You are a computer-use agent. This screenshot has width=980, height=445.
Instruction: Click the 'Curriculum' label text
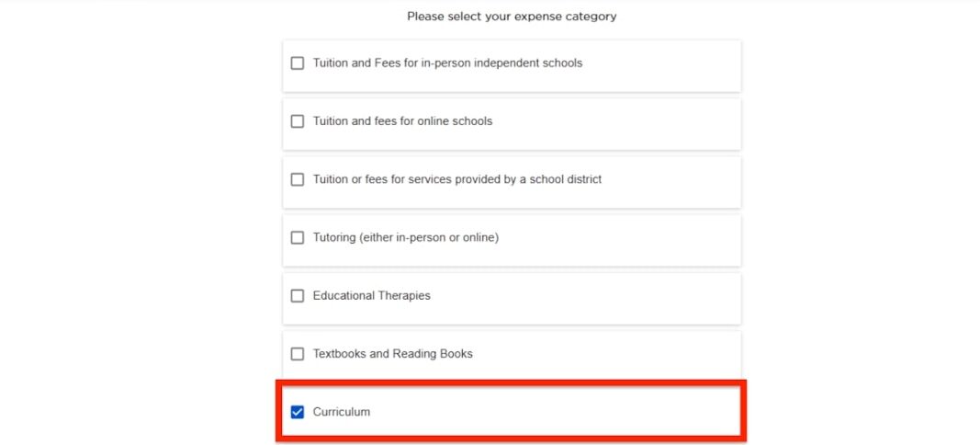(342, 412)
